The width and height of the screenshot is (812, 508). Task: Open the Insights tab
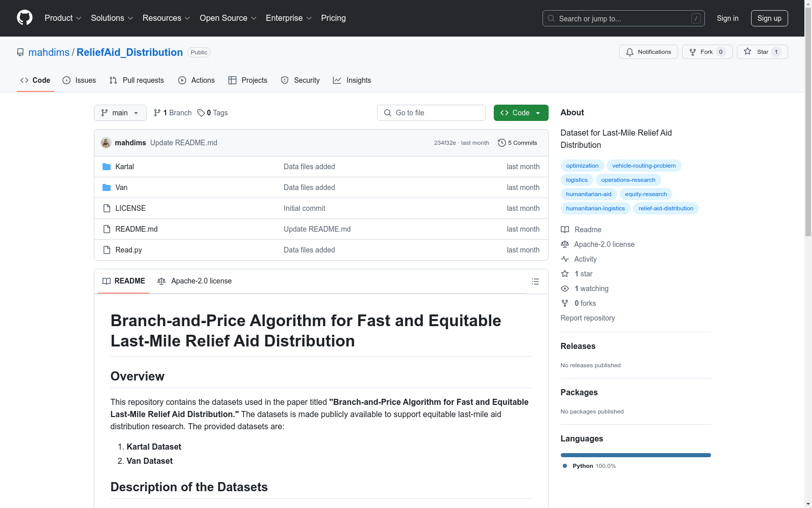click(x=352, y=80)
